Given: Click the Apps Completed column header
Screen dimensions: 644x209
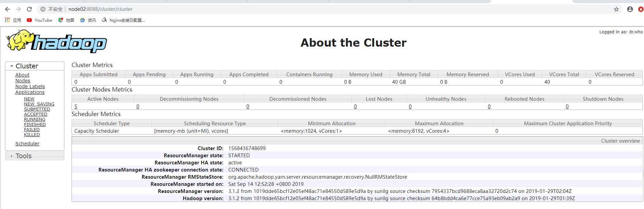Looking at the screenshot, I should pyautogui.click(x=249, y=75).
